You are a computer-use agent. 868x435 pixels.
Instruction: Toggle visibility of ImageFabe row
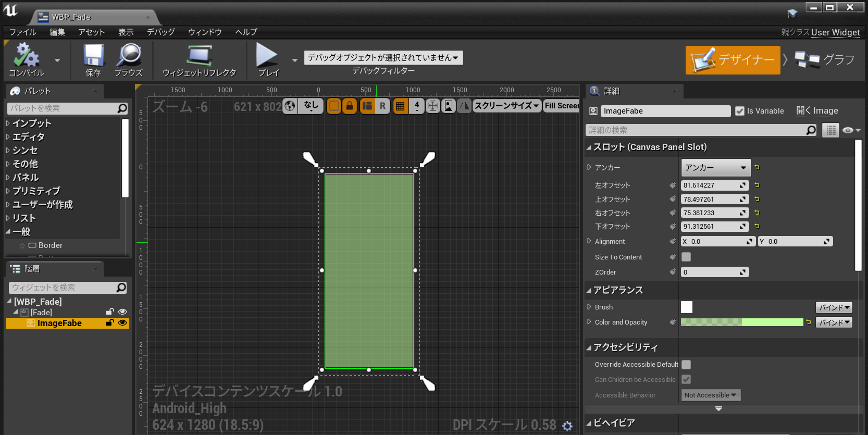click(122, 323)
